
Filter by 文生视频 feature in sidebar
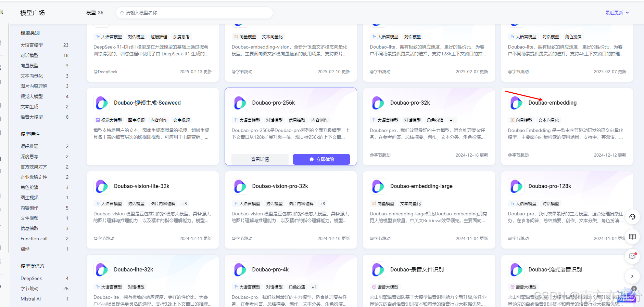45,218
